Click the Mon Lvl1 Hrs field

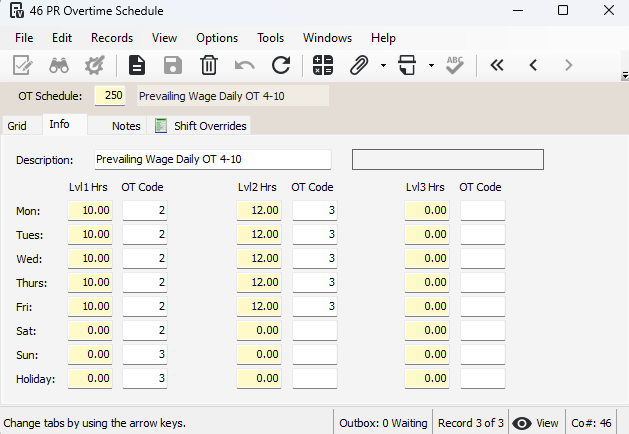pos(90,210)
